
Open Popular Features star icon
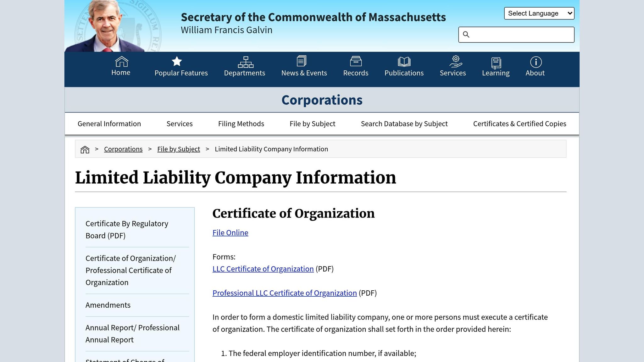tap(177, 61)
